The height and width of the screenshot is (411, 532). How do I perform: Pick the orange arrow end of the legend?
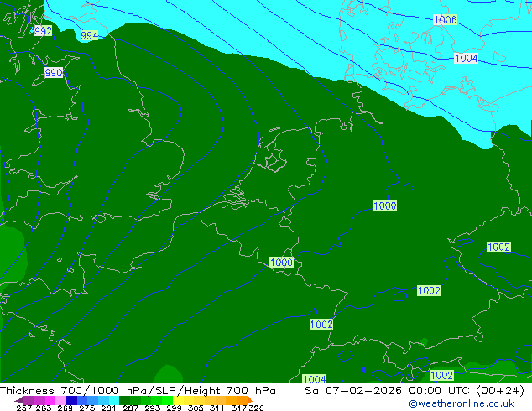pyautogui.click(x=250, y=400)
